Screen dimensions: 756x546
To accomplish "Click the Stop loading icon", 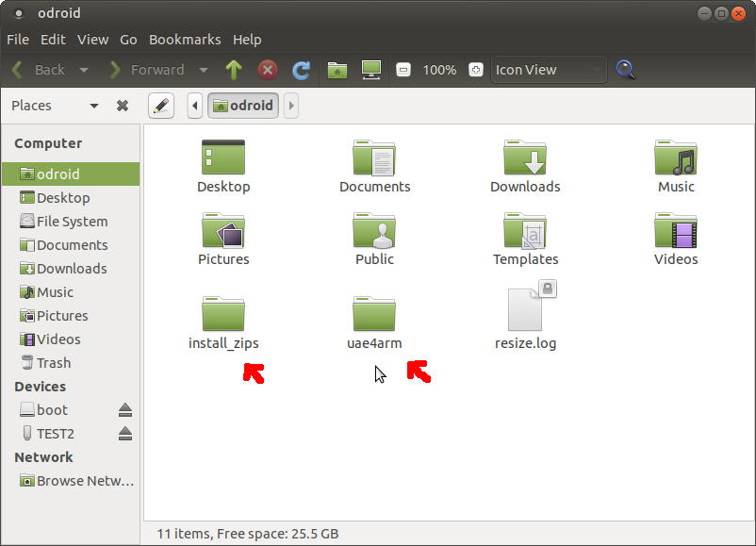I will [268, 70].
